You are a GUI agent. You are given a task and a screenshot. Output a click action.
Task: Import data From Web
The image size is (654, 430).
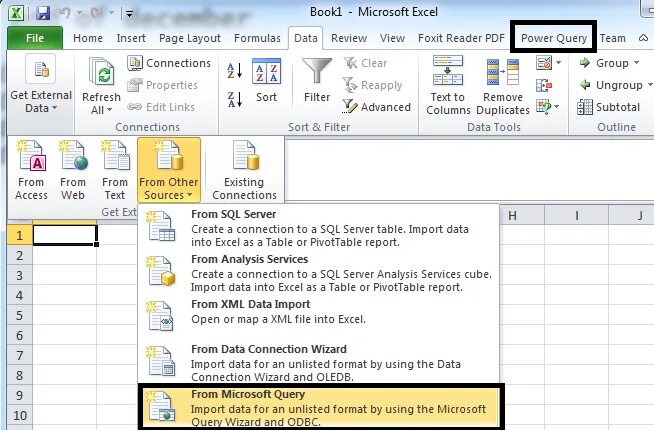click(73, 170)
